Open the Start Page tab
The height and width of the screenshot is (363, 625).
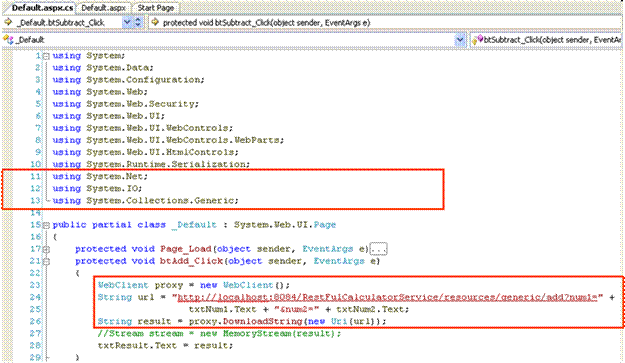coord(156,8)
